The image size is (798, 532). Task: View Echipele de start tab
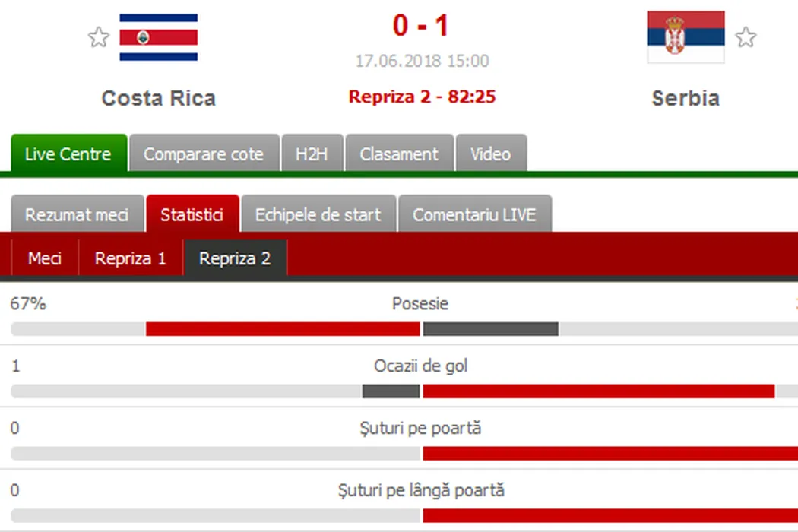tap(318, 214)
